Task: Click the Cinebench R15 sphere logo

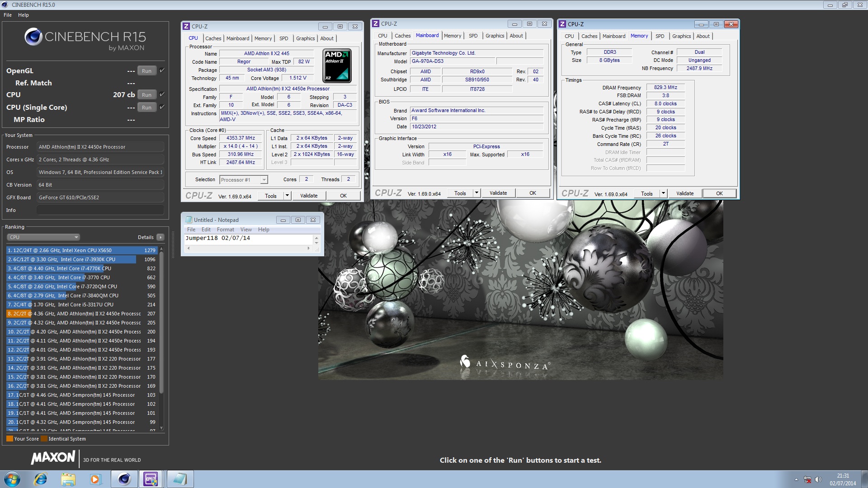Action: [33, 37]
